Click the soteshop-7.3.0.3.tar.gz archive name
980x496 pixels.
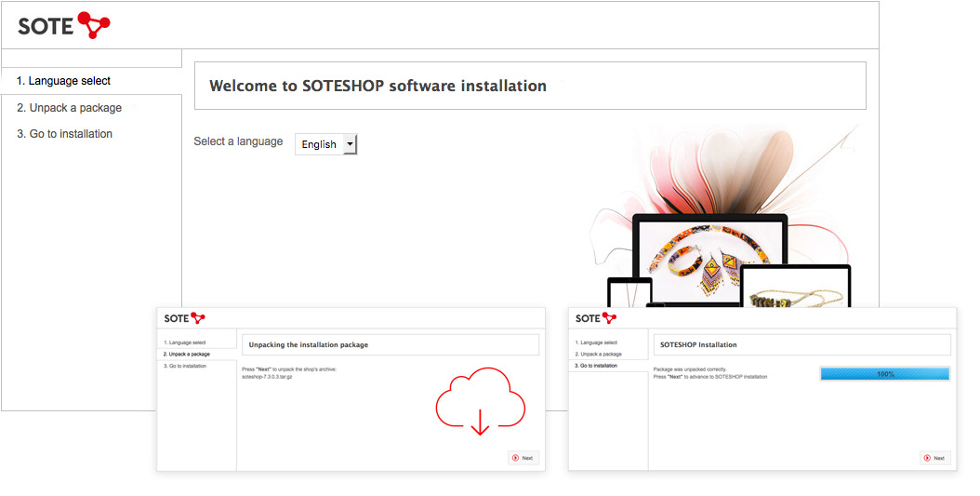point(267,377)
